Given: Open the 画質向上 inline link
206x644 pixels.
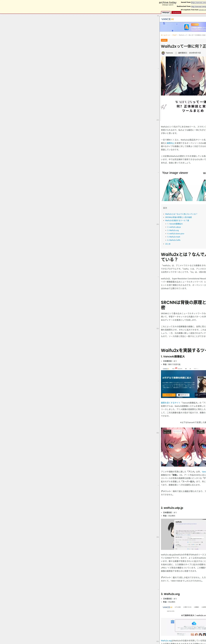Looking at the screenshot, I should pos(171,143).
